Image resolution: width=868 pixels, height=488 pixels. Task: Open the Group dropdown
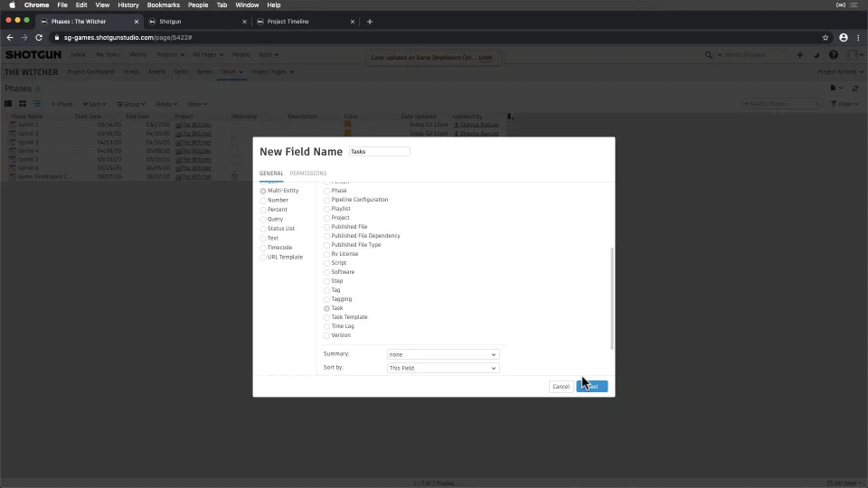130,104
